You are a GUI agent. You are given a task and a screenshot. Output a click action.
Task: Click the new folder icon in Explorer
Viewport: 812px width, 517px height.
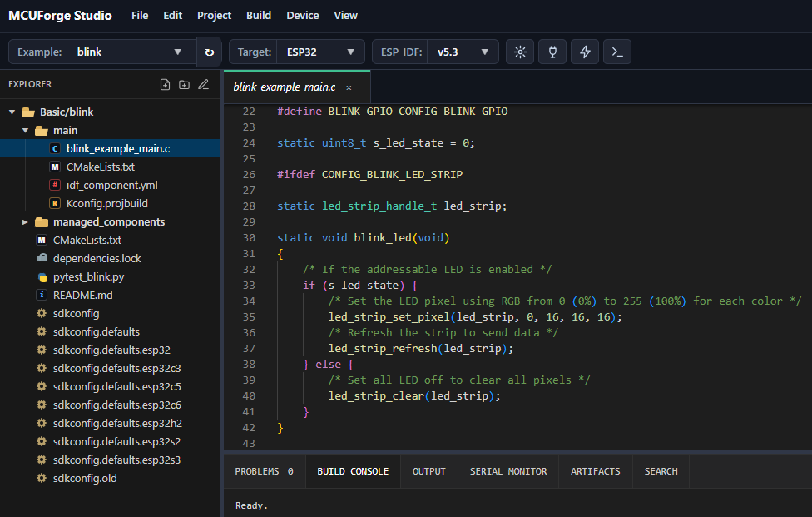(185, 84)
